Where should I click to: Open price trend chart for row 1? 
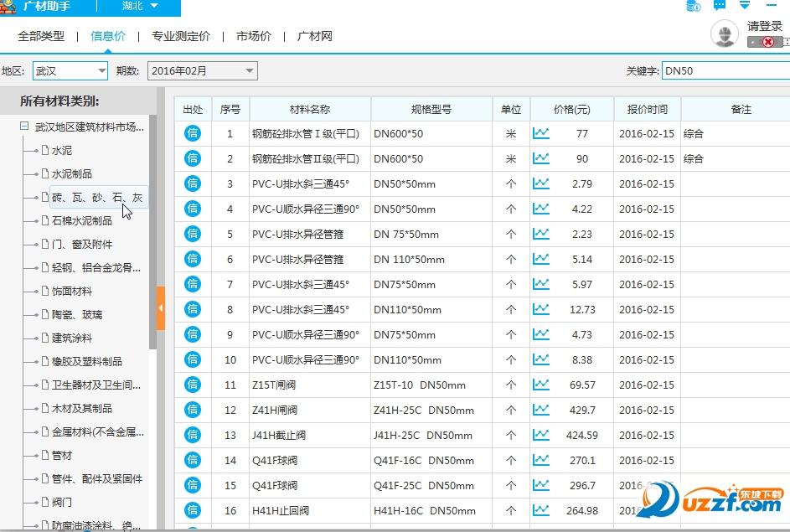[540, 133]
